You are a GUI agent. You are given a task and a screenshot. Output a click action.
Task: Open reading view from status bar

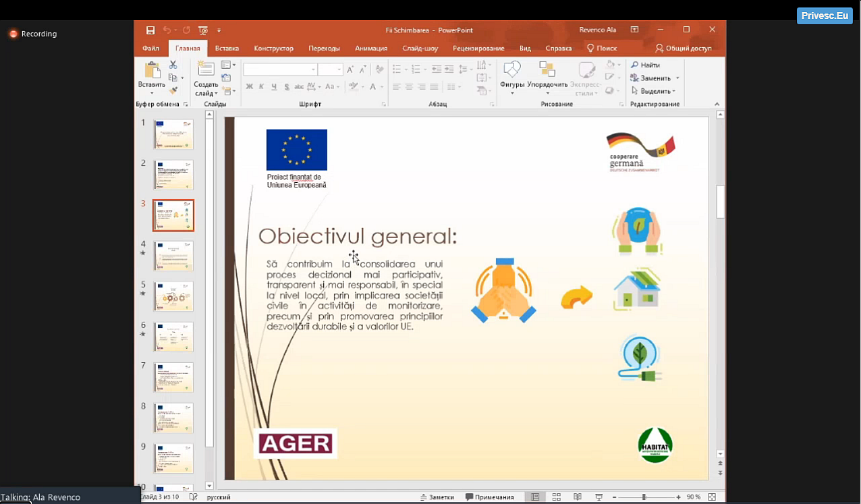pyautogui.click(x=578, y=497)
